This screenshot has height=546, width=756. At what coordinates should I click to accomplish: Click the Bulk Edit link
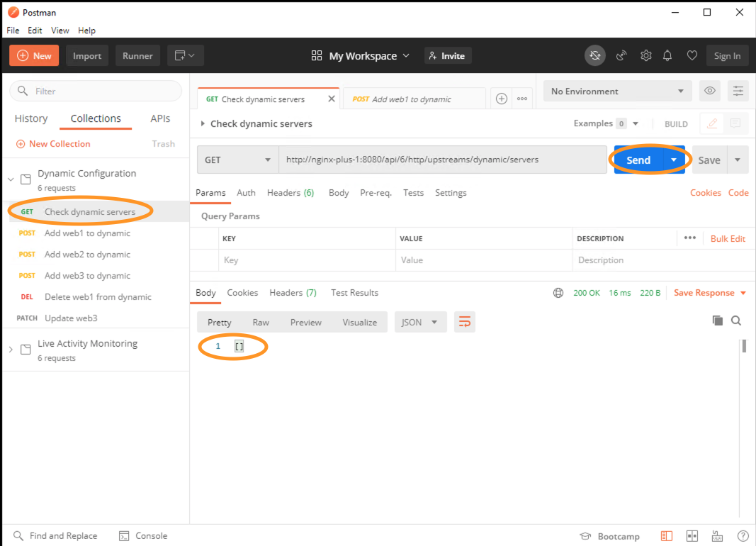728,238
